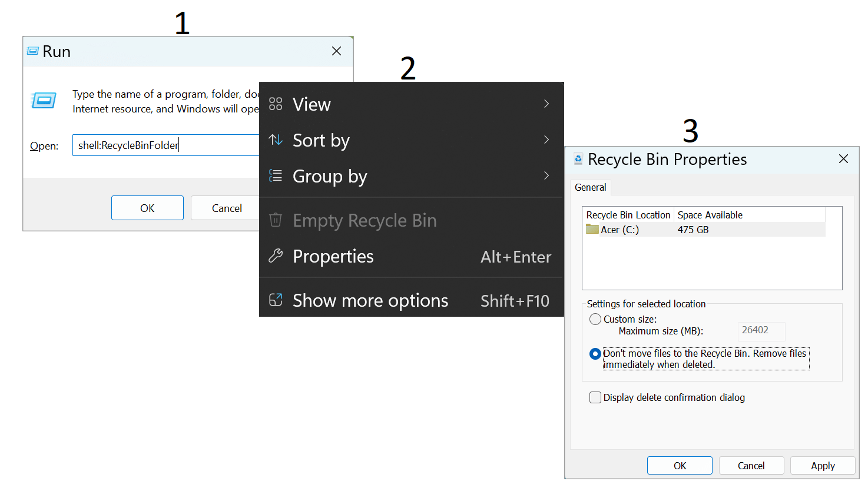
Task: Select the Acer (C:) drive entry
Action: click(x=619, y=230)
